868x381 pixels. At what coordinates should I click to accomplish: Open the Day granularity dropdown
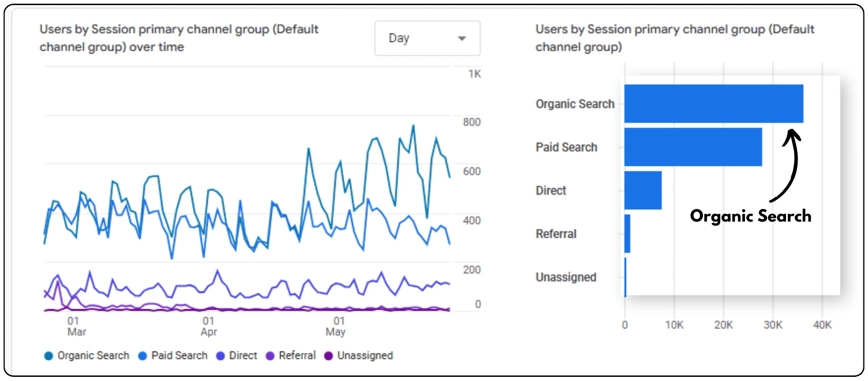(x=427, y=38)
